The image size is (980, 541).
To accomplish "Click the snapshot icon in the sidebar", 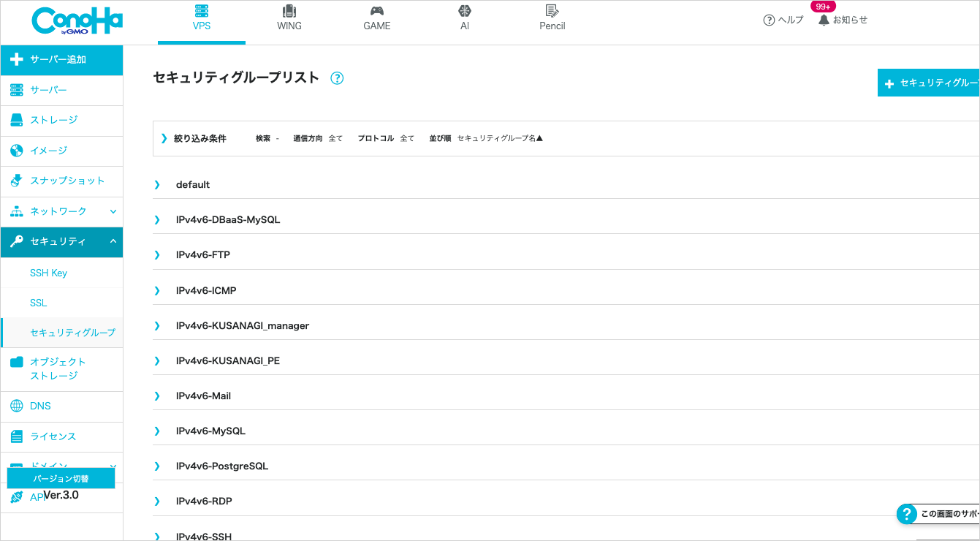I will point(17,181).
